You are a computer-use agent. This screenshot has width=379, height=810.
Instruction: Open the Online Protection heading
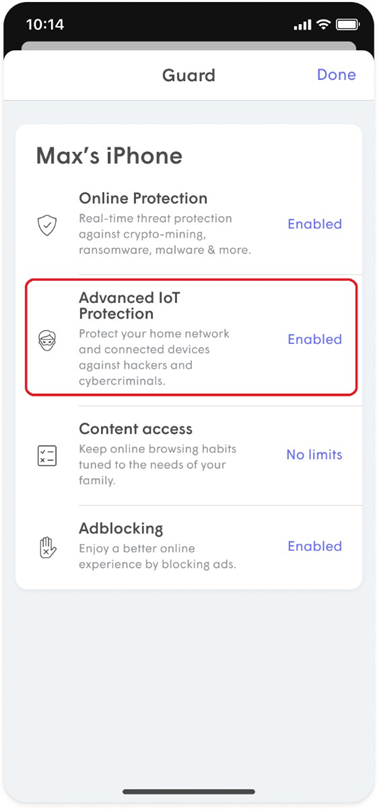[x=143, y=198]
